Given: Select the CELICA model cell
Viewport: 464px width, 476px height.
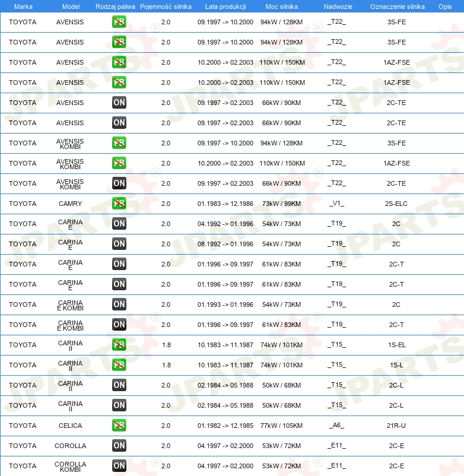Looking at the screenshot, I should coord(71,426).
